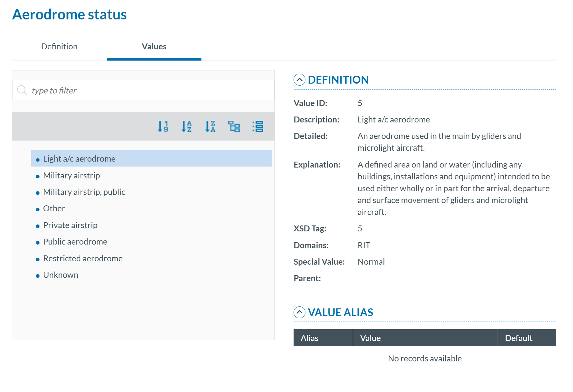Choose Military airstrip, public value

click(84, 192)
